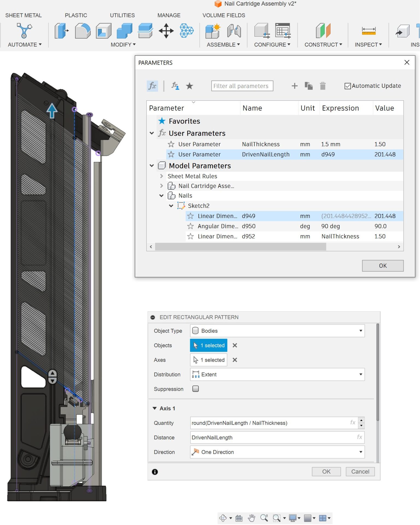This screenshot has width=420, height=525.
Task: Click the Axes 1 selected button
Action: pyautogui.click(x=209, y=360)
